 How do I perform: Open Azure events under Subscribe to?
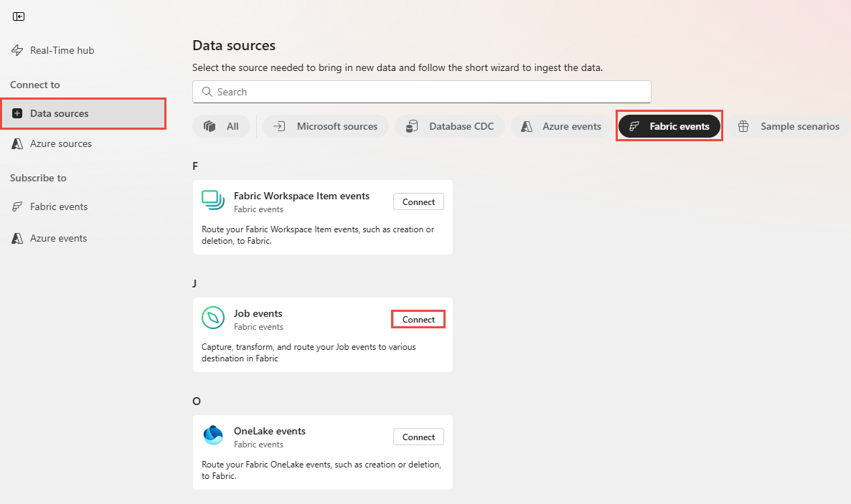coord(57,237)
